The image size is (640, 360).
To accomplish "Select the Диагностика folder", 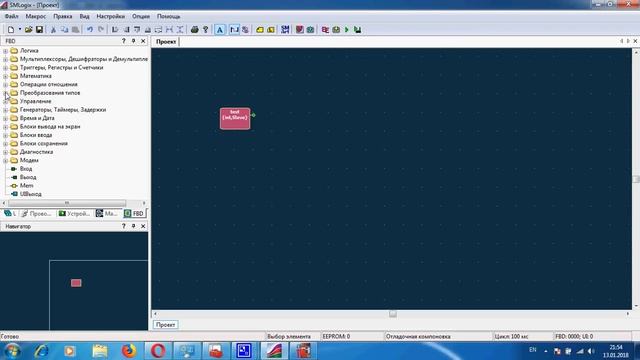I will [x=36, y=152].
